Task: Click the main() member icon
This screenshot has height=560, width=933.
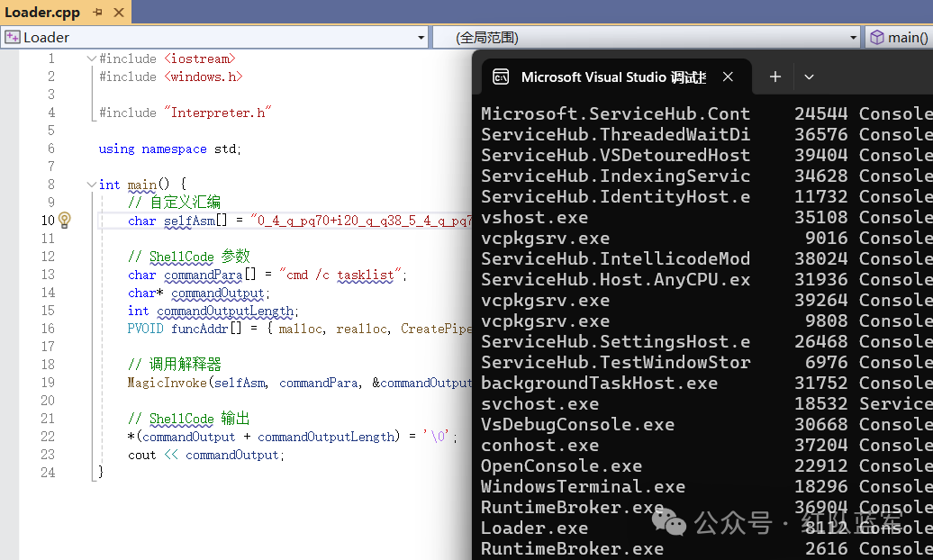Action: pos(877,38)
